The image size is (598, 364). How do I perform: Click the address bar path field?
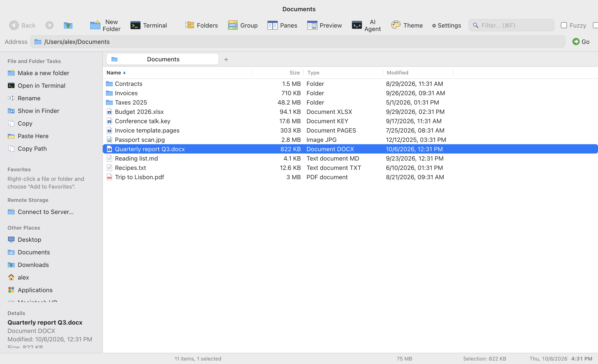coord(298,42)
